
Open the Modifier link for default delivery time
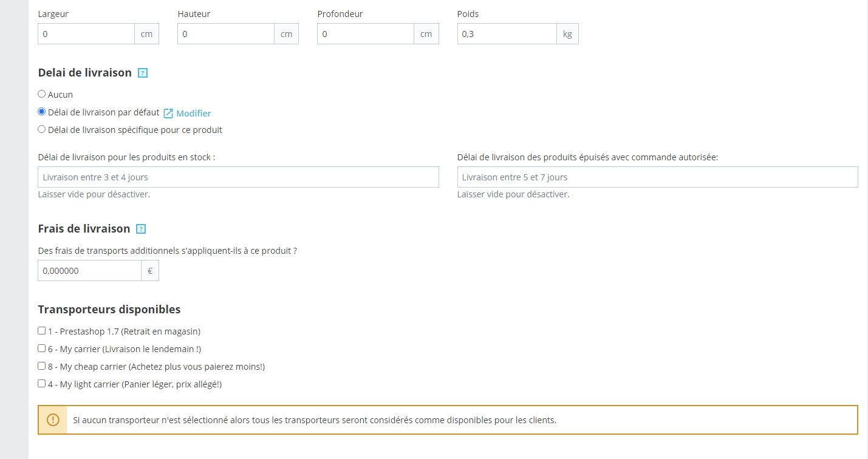pyautogui.click(x=193, y=114)
